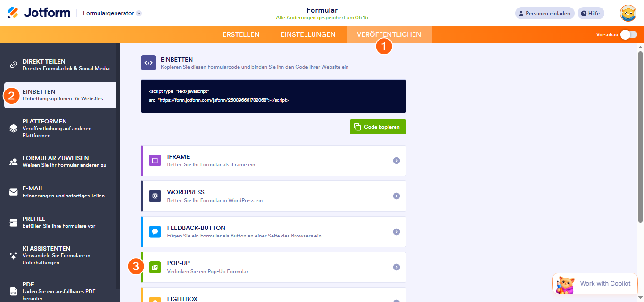Image resolution: width=644 pixels, height=302 pixels.
Task: Click the Code kopieren button
Action: point(378,126)
